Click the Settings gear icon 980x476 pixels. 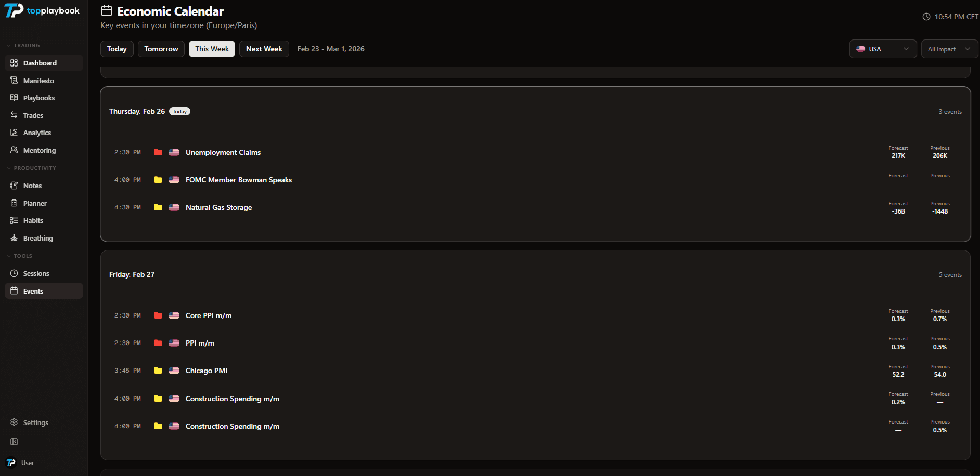click(14, 422)
